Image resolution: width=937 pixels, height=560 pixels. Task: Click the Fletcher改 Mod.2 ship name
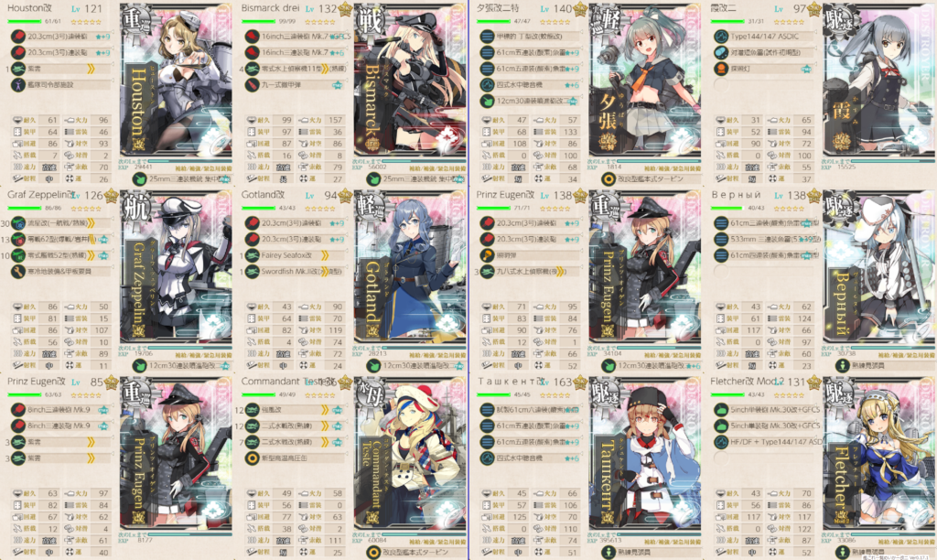747,382
